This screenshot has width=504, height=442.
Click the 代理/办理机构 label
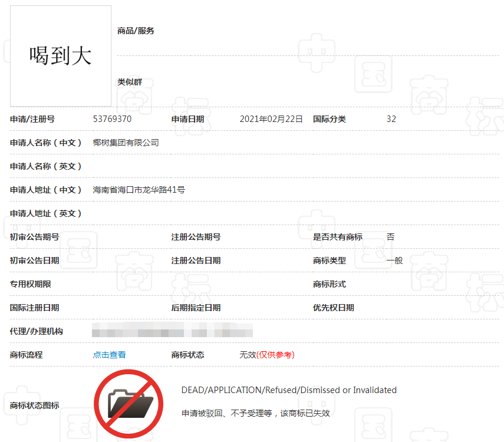click(x=37, y=331)
